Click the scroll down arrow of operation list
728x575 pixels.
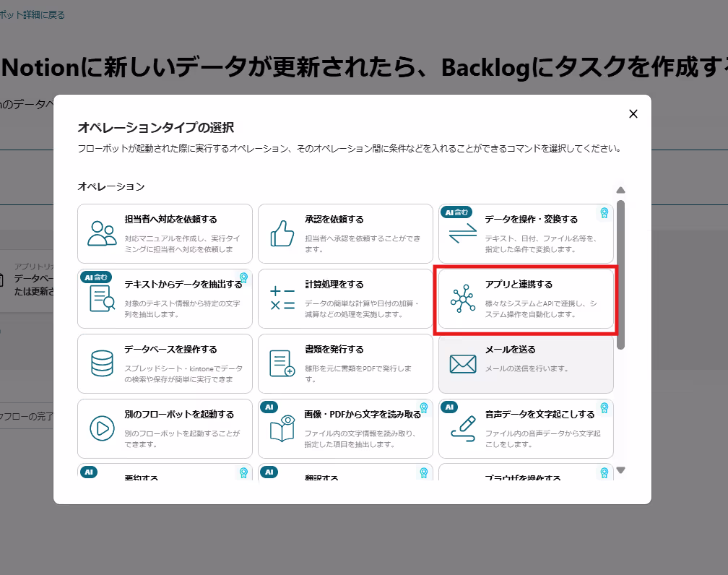[620, 470]
